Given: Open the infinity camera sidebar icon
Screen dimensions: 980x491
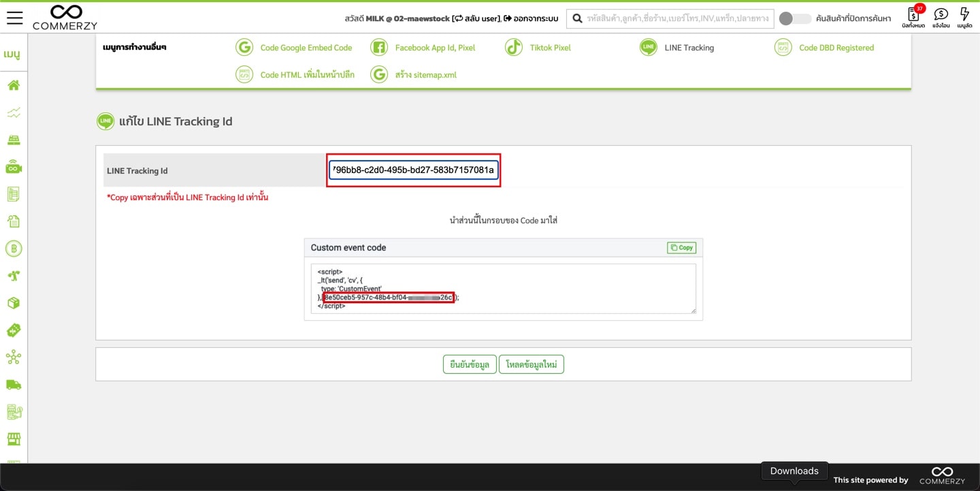Looking at the screenshot, I should point(14,167).
